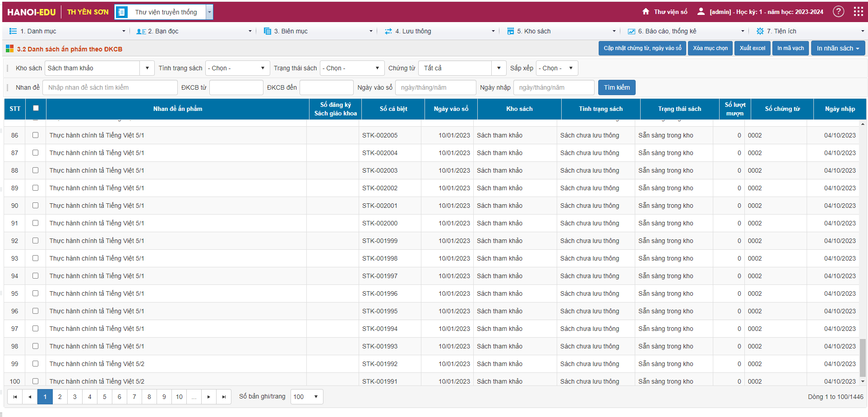Go to the last page arrow
This screenshot has width=868, height=417.
coord(224,397)
